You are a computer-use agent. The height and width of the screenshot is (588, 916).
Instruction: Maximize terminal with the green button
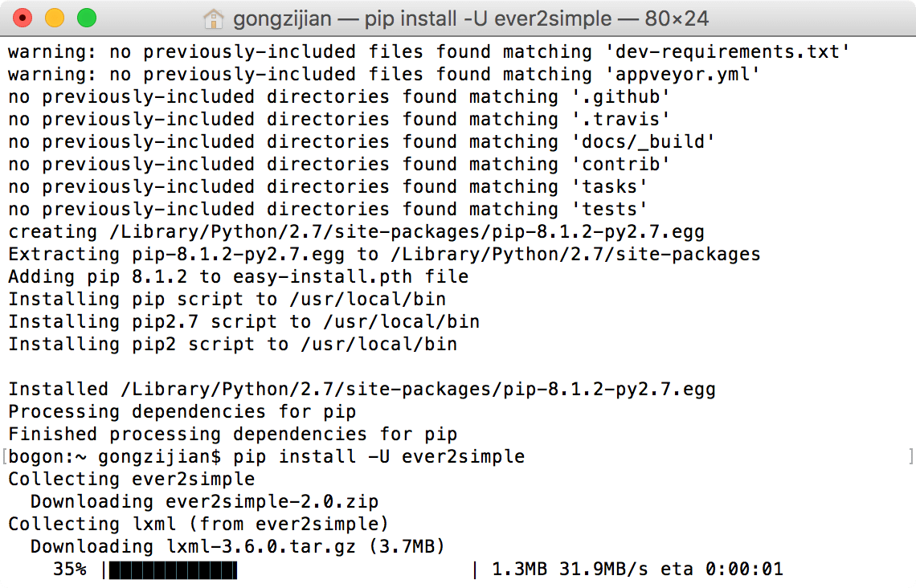coord(87,18)
